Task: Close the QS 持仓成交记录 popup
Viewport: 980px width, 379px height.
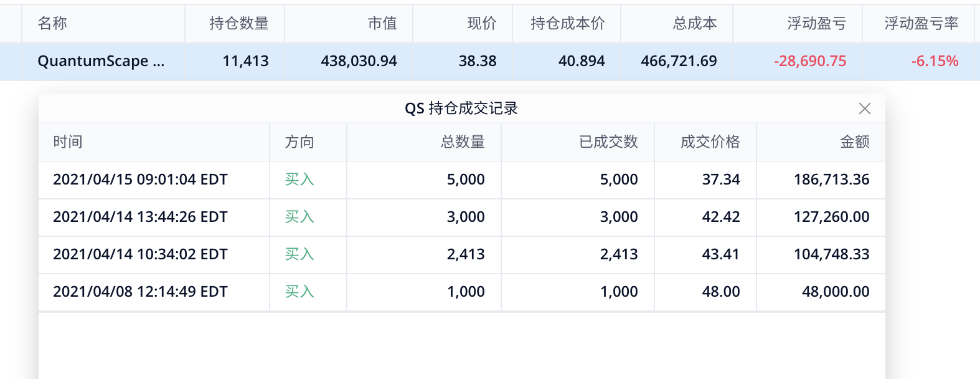Action: tap(865, 108)
